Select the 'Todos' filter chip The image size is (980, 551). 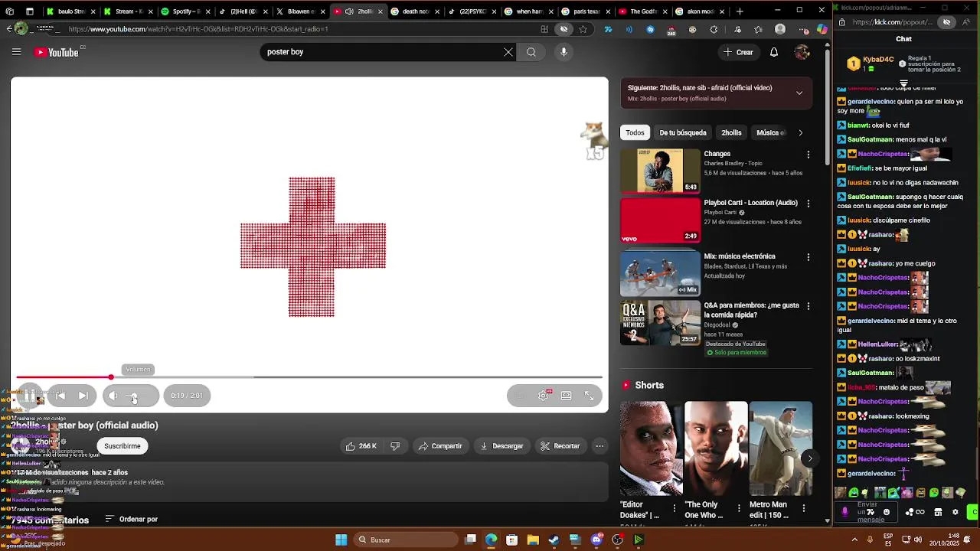[x=635, y=132]
